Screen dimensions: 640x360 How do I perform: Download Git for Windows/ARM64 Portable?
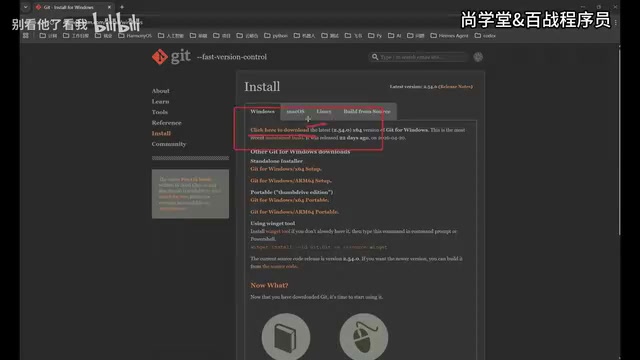coord(294,212)
